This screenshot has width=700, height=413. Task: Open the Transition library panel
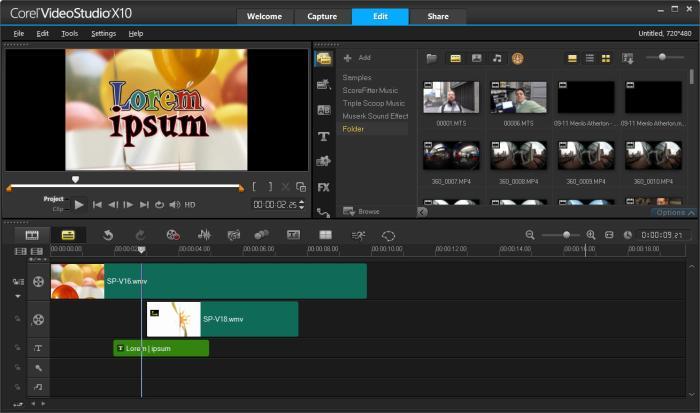[324, 110]
